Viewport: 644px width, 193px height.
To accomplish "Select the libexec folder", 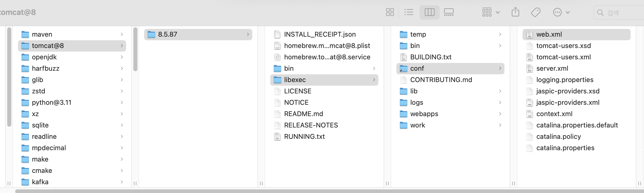I will point(324,80).
